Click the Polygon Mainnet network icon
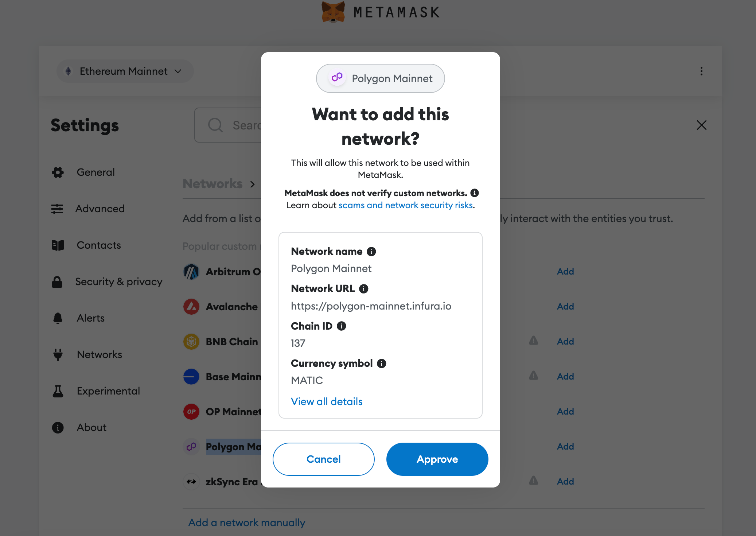 [338, 78]
